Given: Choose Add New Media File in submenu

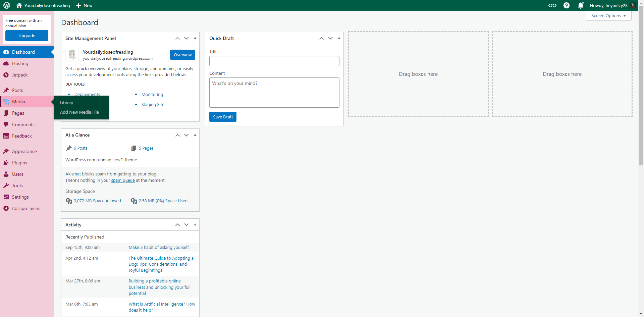Looking at the screenshot, I should tap(79, 112).
